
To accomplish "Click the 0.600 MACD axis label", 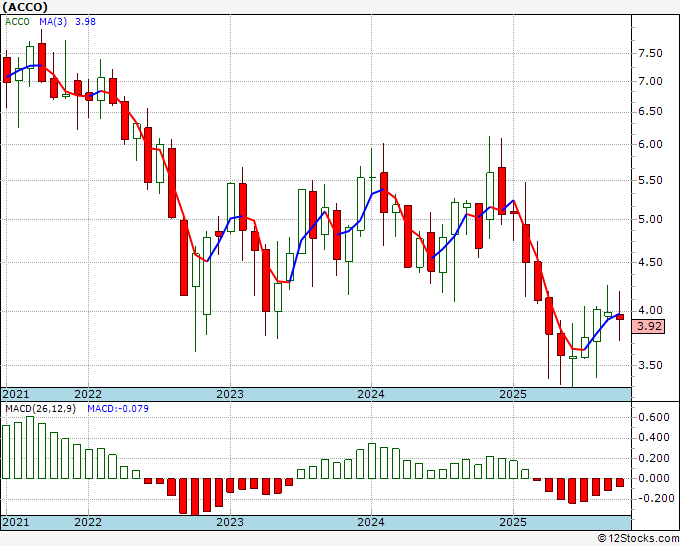I will click(654, 418).
